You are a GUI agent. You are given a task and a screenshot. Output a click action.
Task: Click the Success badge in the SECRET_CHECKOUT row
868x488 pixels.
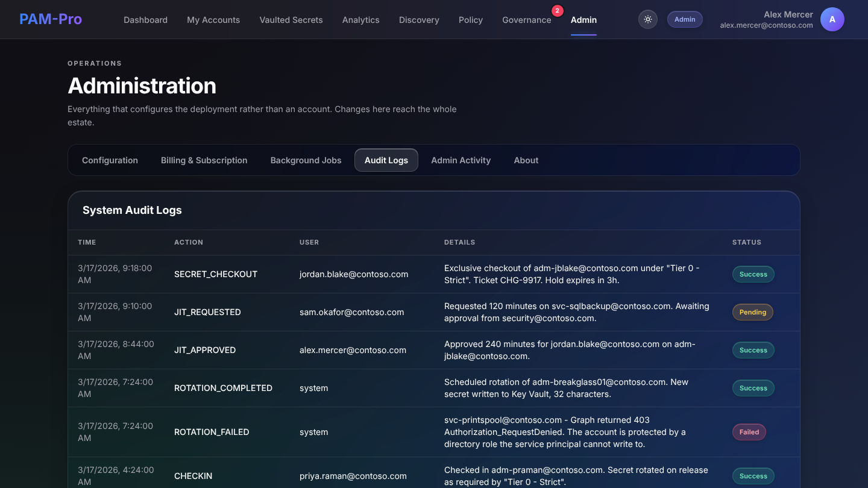tap(753, 274)
